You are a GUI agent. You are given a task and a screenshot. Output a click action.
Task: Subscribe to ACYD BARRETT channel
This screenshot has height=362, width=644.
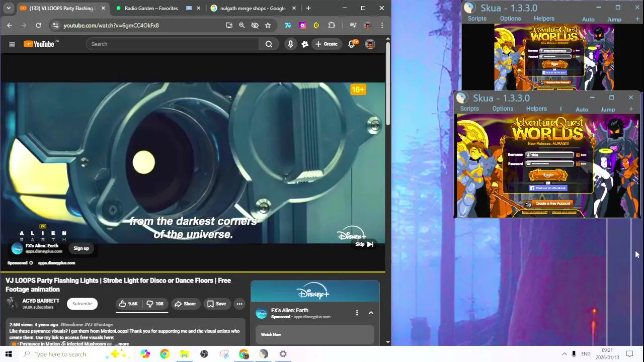(82, 304)
